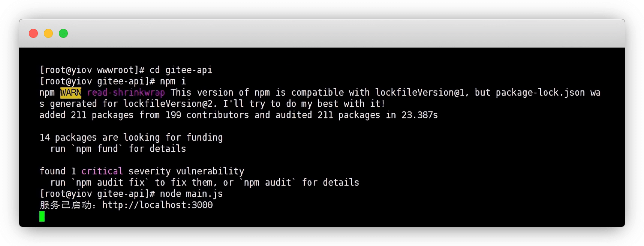Click the "cd gitee-api" command text
Image resolution: width=644 pixels, height=246 pixels.
181,70
